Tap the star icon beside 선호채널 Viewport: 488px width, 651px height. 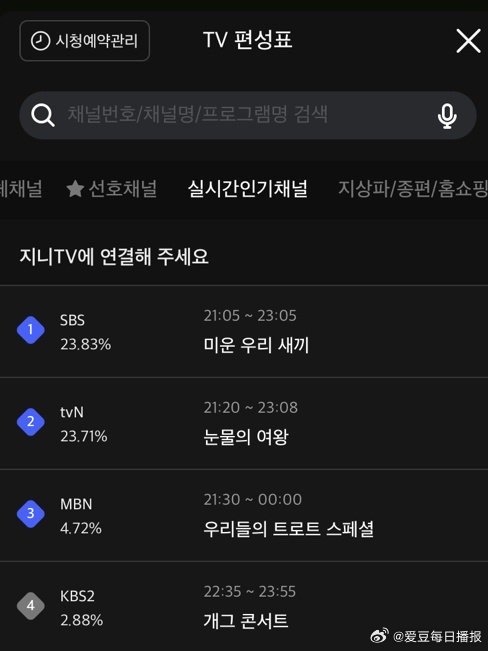click(75, 189)
